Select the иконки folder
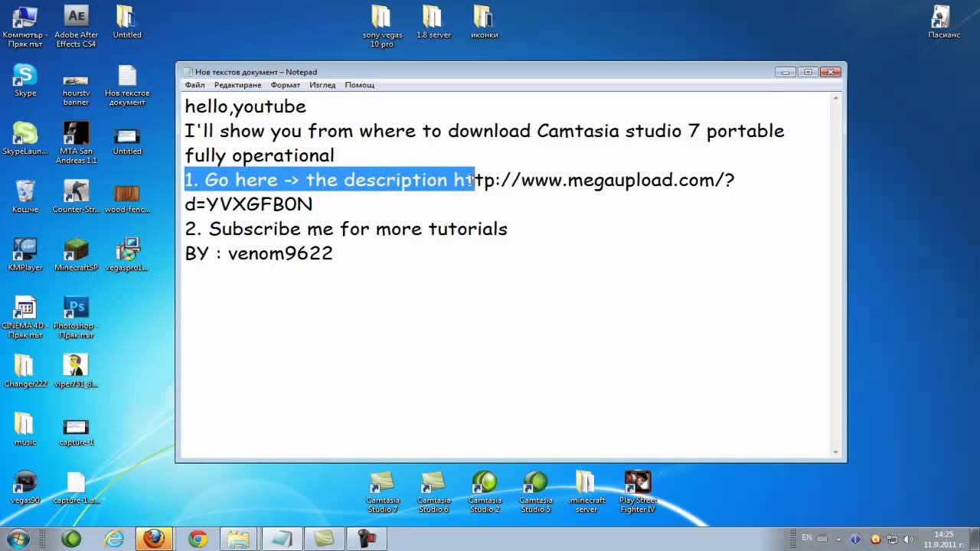This screenshot has height=551, width=980. pos(484,22)
